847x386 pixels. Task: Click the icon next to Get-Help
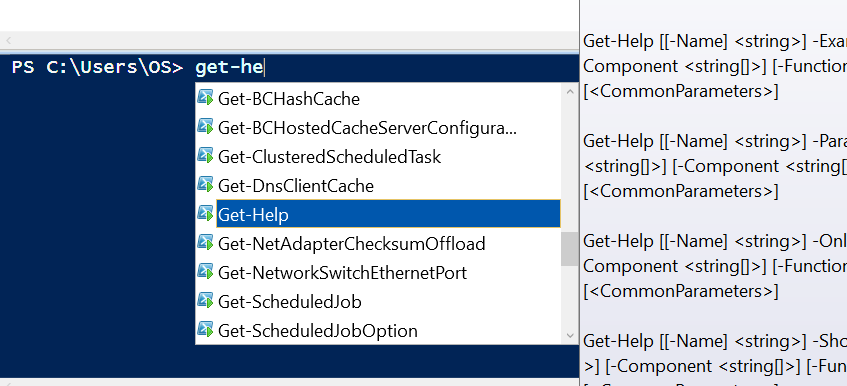pyautogui.click(x=205, y=214)
